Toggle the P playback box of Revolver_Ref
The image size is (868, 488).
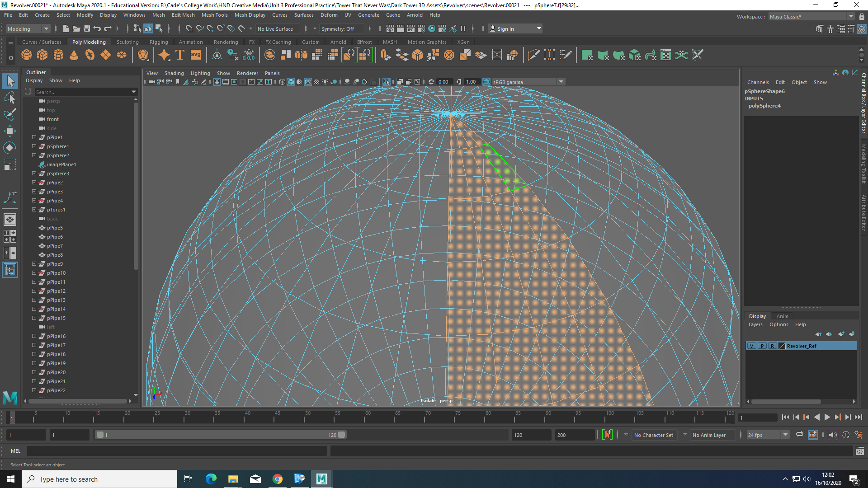pyautogui.click(x=762, y=346)
